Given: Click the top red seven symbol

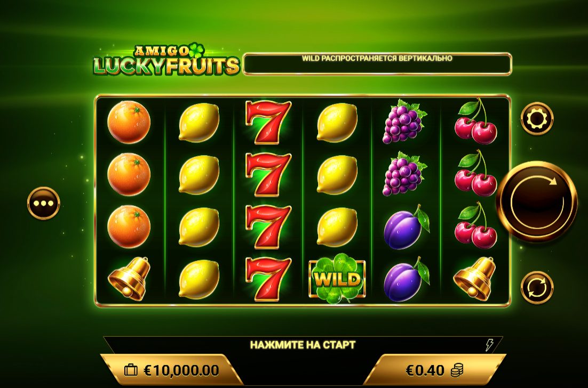Looking at the screenshot, I should [267, 122].
